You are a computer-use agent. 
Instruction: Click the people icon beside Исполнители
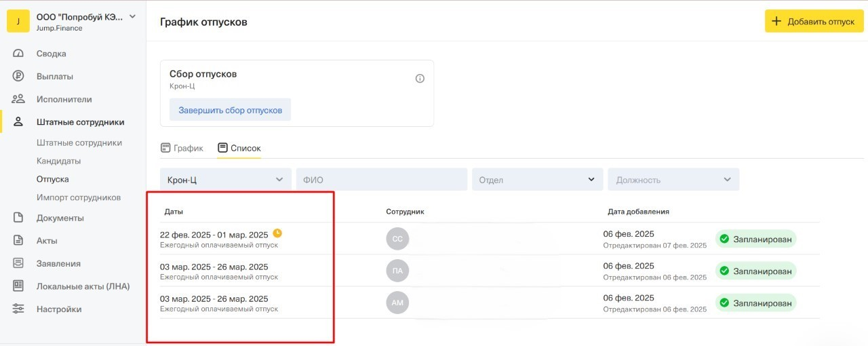[18, 99]
